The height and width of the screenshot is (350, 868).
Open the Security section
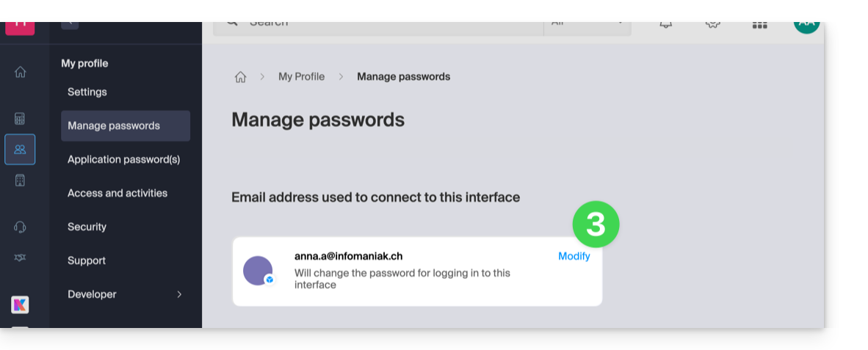pos(87,227)
